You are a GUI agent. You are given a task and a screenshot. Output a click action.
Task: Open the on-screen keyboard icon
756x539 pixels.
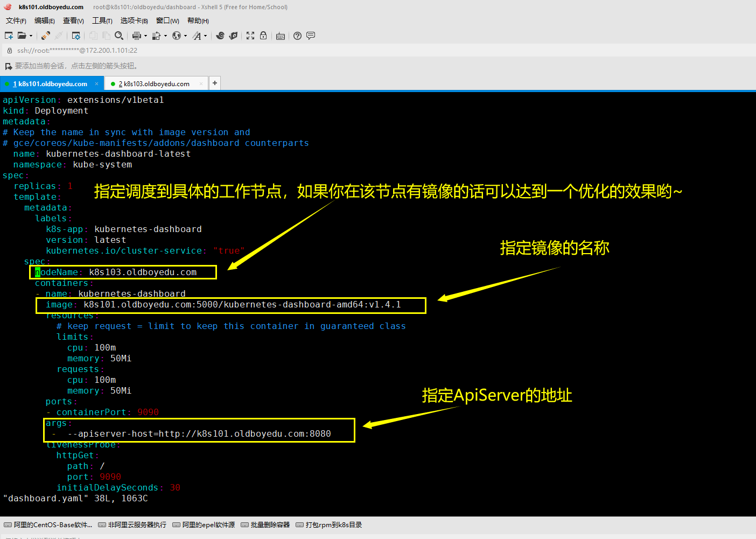[x=279, y=36]
